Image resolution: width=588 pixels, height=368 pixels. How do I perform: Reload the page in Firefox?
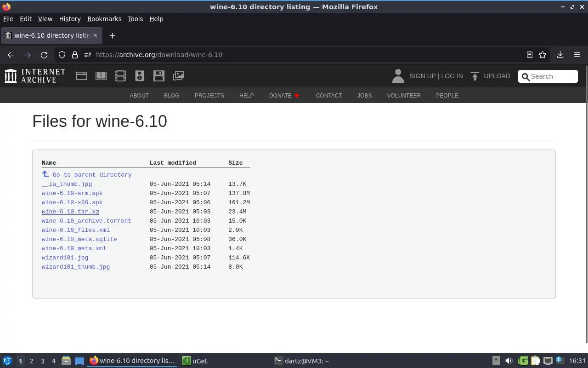44,55
